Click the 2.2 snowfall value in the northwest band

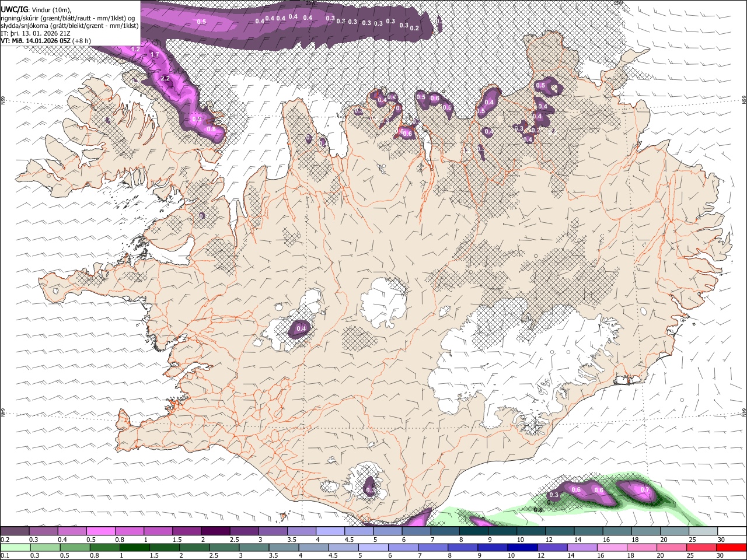(165, 78)
